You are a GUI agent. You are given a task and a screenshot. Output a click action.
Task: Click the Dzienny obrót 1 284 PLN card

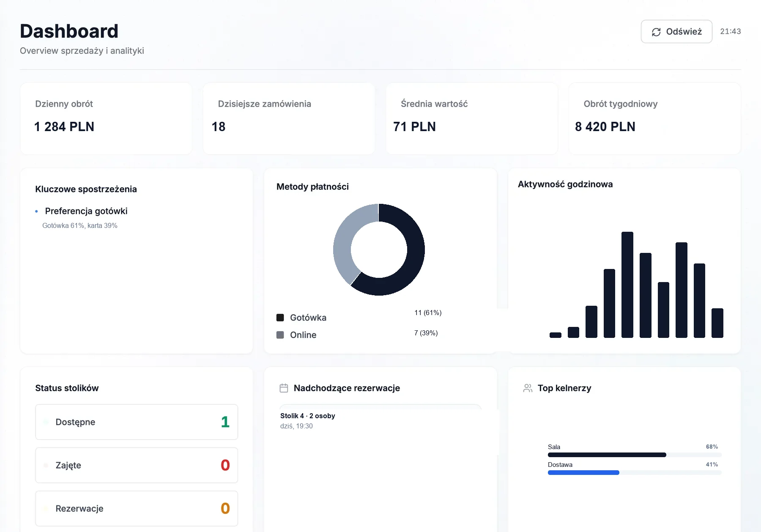coord(106,119)
